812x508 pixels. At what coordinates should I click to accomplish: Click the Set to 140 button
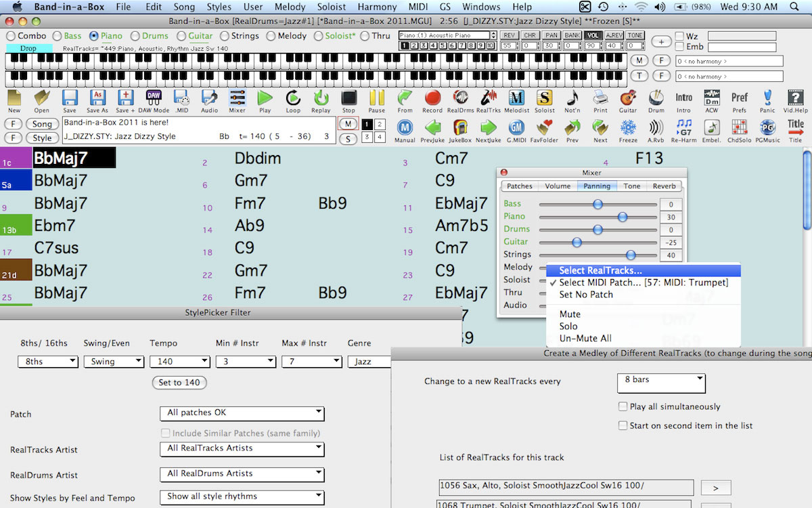point(179,383)
